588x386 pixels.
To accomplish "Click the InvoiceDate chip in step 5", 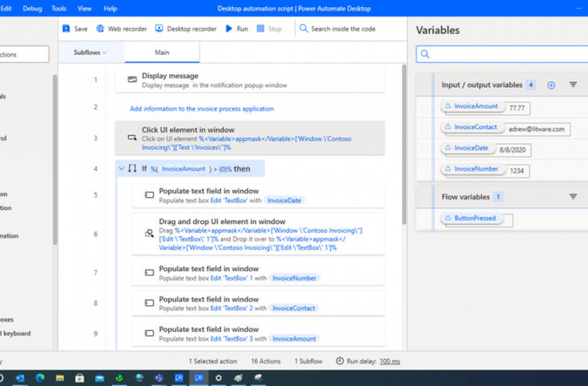I will [284, 200].
